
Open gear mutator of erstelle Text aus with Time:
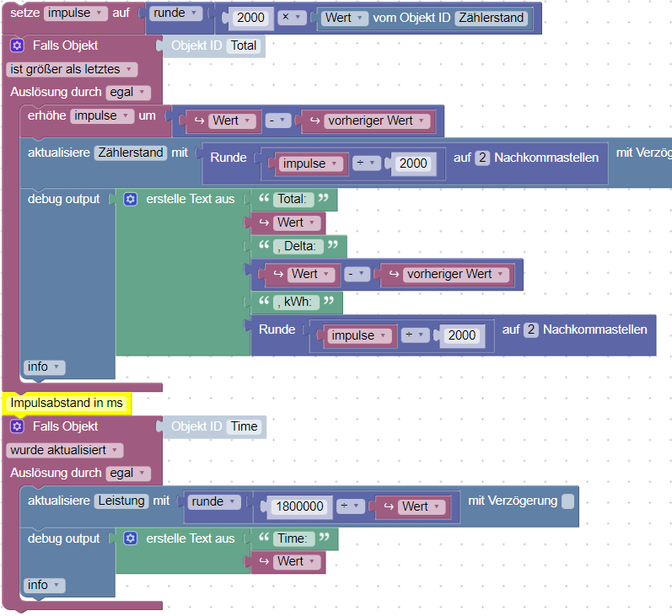pyautogui.click(x=131, y=538)
